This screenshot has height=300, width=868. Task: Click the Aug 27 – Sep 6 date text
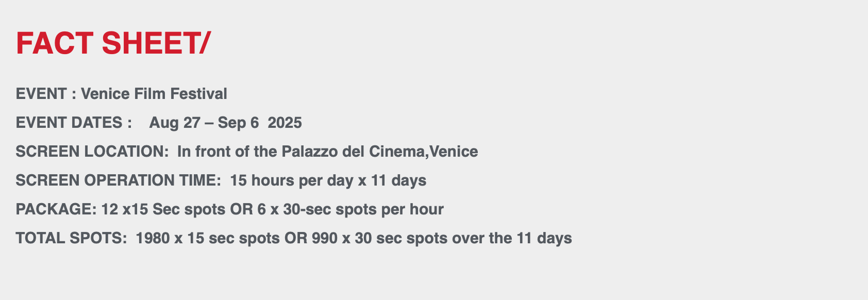point(204,123)
